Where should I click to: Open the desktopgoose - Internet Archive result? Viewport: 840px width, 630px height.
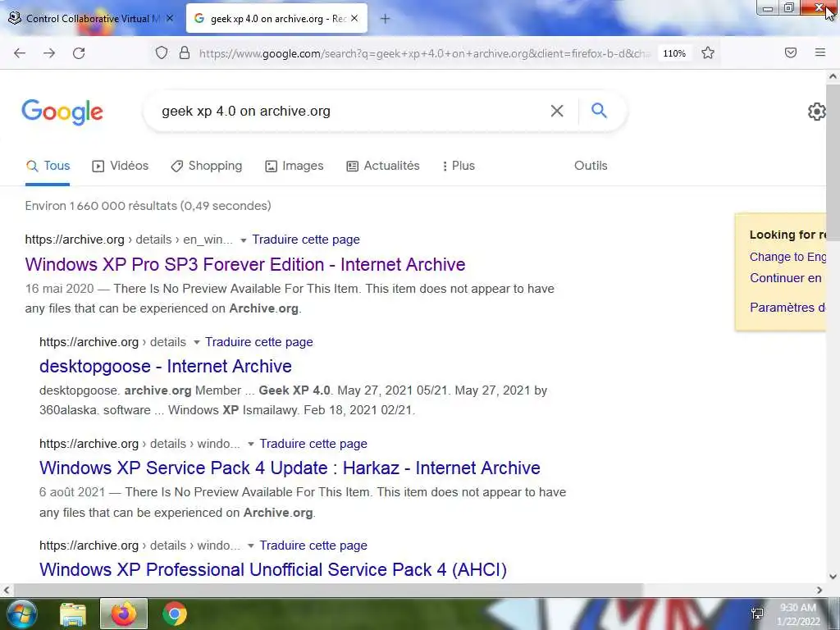coord(166,367)
